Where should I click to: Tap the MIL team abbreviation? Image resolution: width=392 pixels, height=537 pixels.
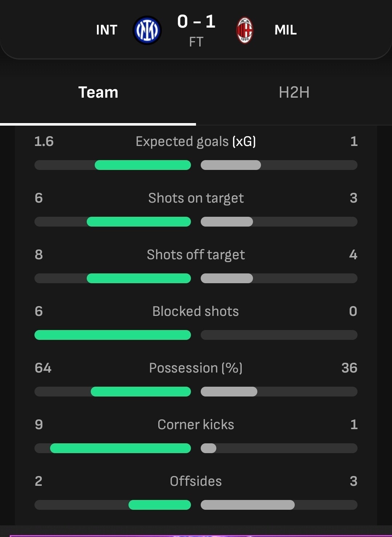click(286, 30)
